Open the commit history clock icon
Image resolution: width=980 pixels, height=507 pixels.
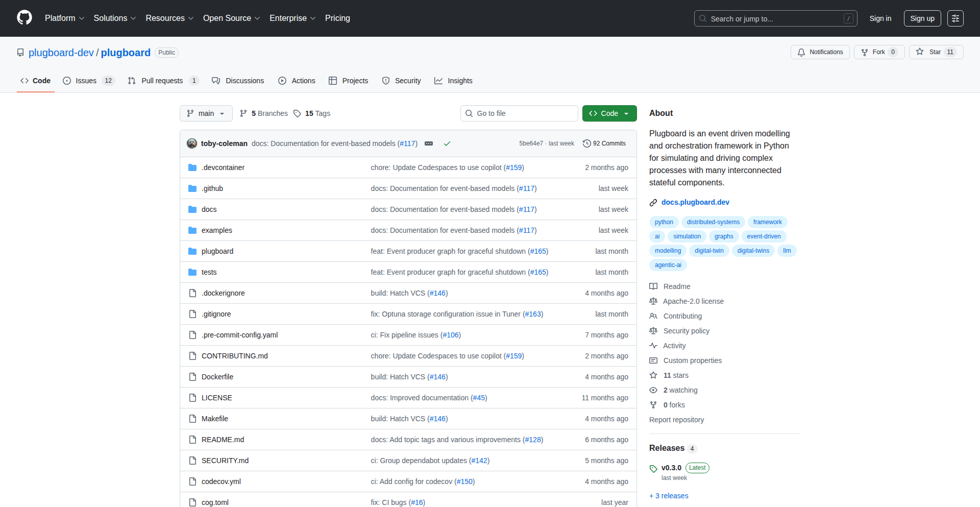[x=587, y=143]
